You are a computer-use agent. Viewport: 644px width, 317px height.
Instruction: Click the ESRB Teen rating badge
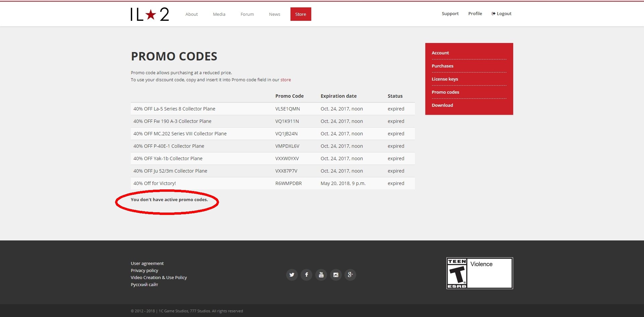pyautogui.click(x=479, y=273)
